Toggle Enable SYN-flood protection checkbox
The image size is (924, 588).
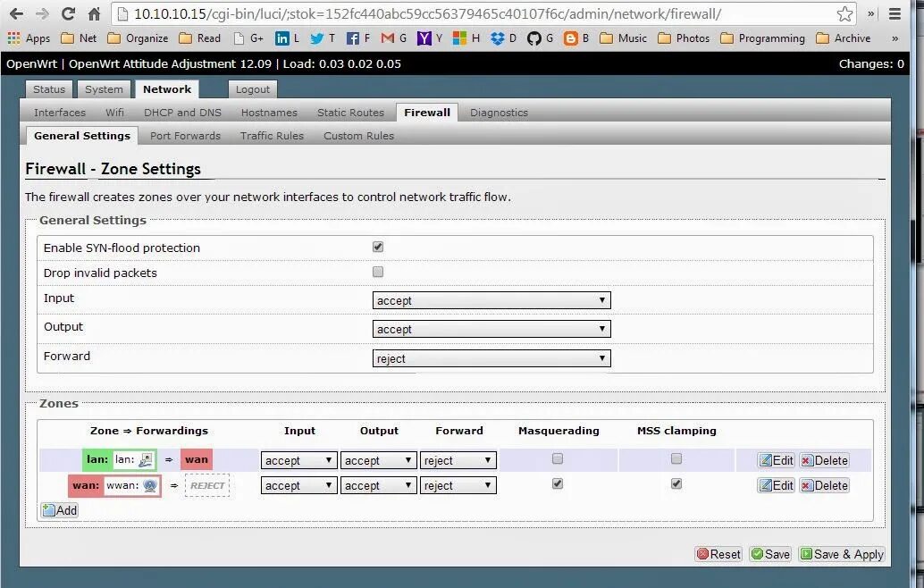click(x=378, y=247)
